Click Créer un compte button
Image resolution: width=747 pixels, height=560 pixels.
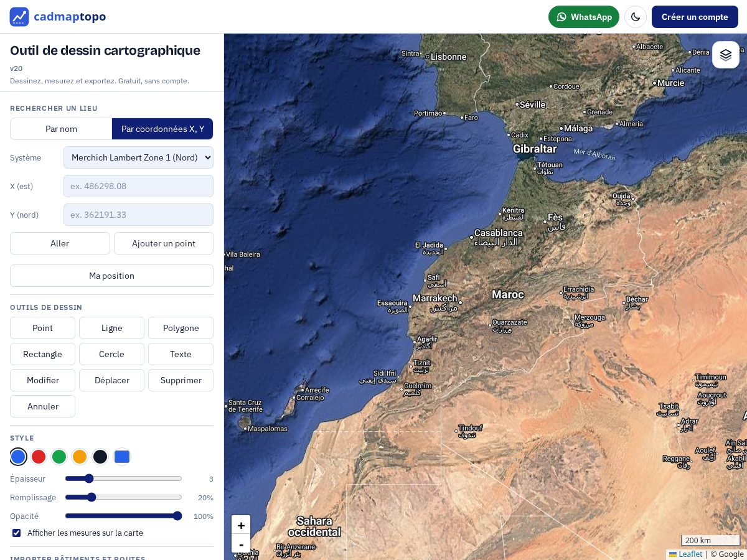click(x=695, y=17)
